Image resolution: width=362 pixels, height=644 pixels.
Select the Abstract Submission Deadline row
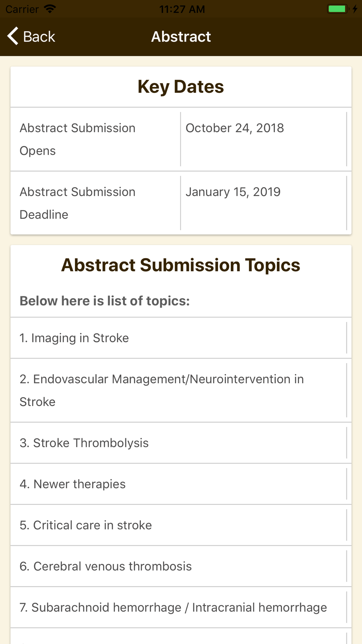(181, 203)
